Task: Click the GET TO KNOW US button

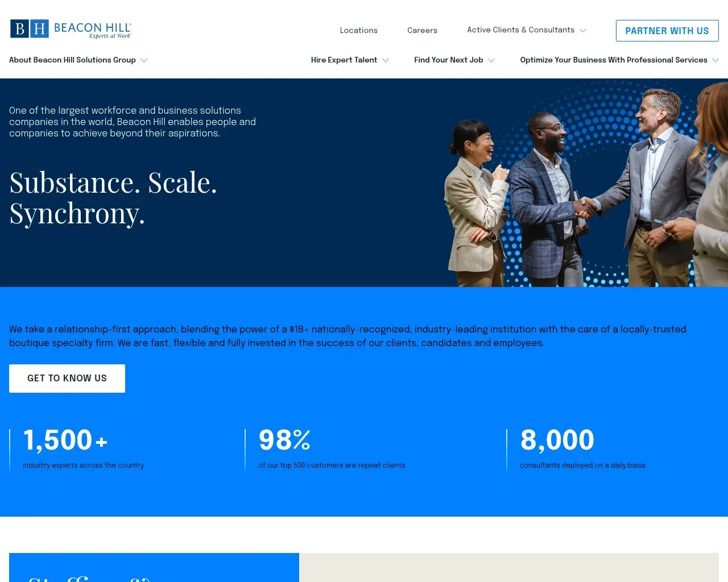Action: pos(67,378)
